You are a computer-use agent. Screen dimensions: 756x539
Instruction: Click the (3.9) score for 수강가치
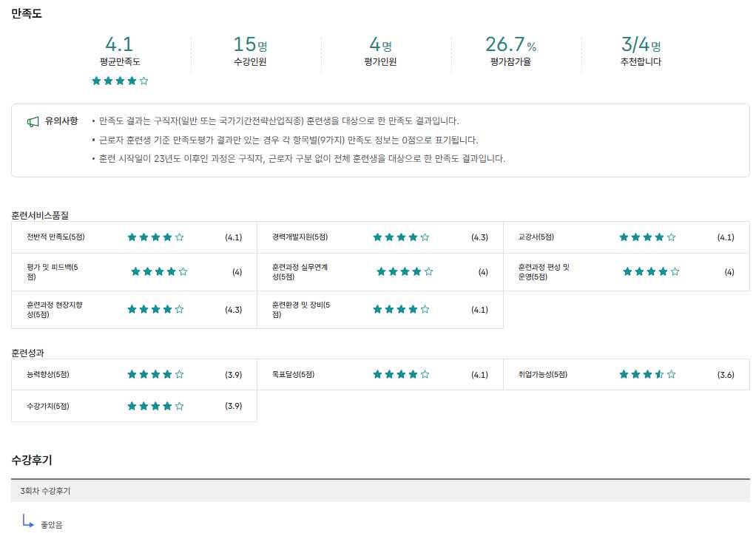click(234, 407)
